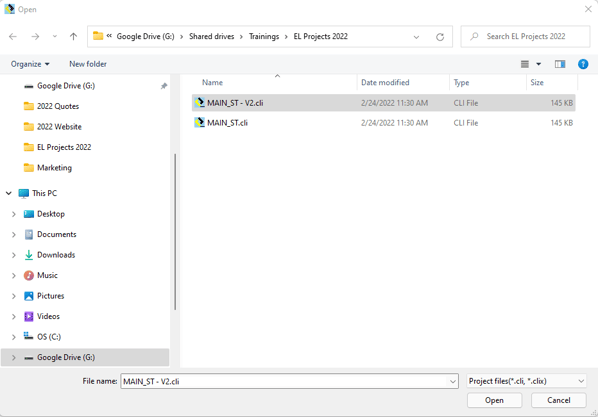Image resolution: width=598 pixels, height=417 pixels.
Task: Open the File name history dropdown
Action: tap(452, 381)
